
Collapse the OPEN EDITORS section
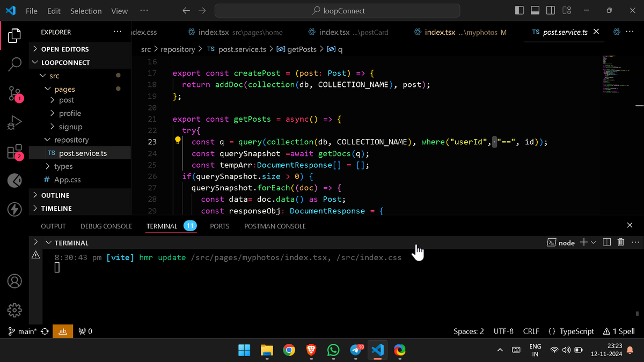tap(80, 49)
